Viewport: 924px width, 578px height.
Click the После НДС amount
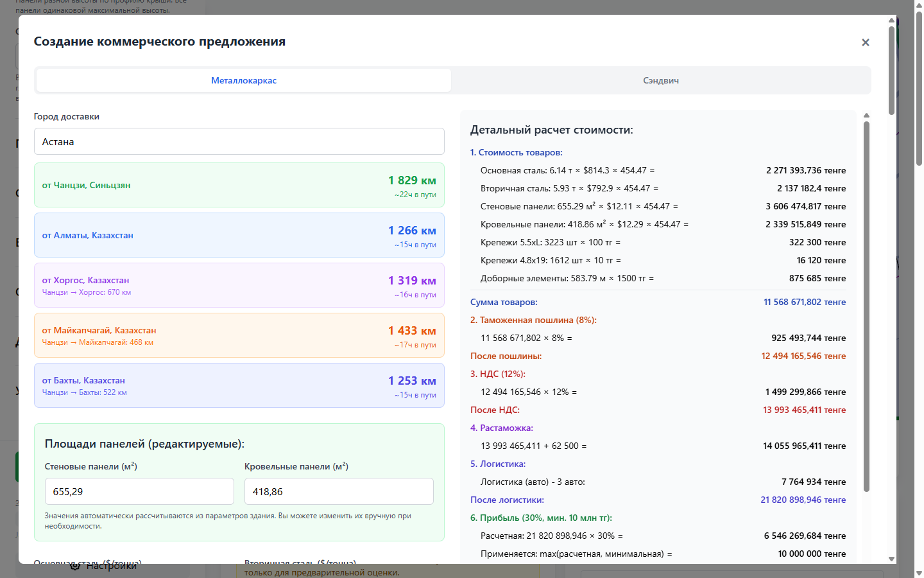(804, 410)
